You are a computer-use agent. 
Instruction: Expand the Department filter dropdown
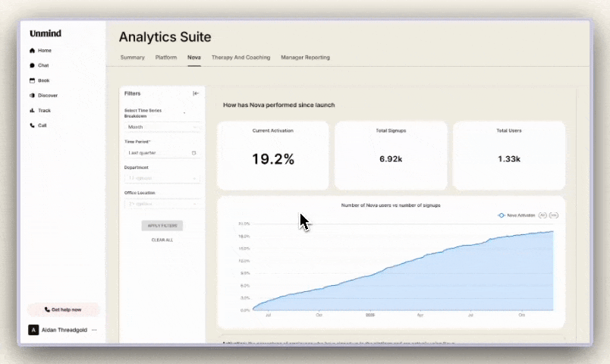(x=162, y=178)
